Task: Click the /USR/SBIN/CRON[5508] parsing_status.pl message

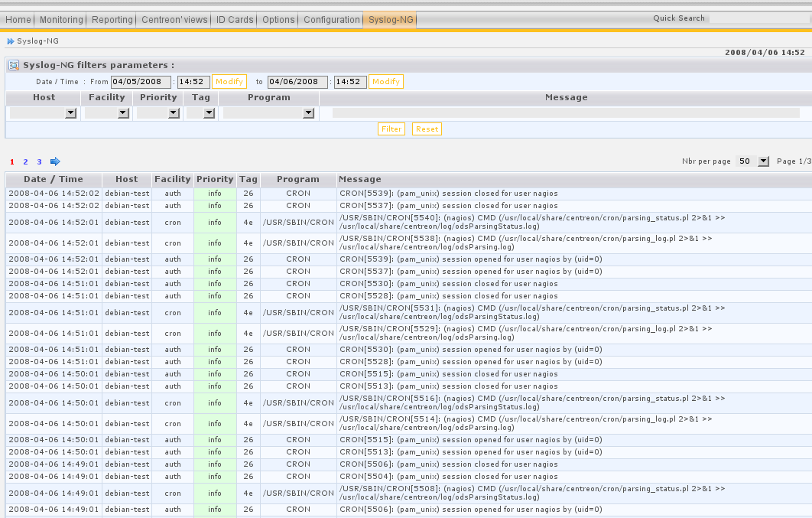Action: click(532, 494)
